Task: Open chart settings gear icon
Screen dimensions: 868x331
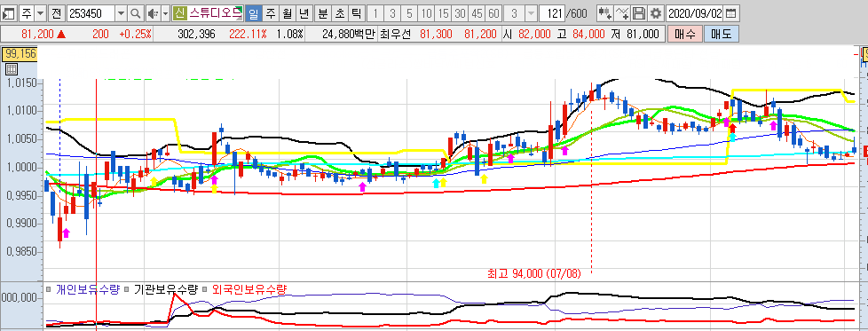Action: click(x=656, y=12)
